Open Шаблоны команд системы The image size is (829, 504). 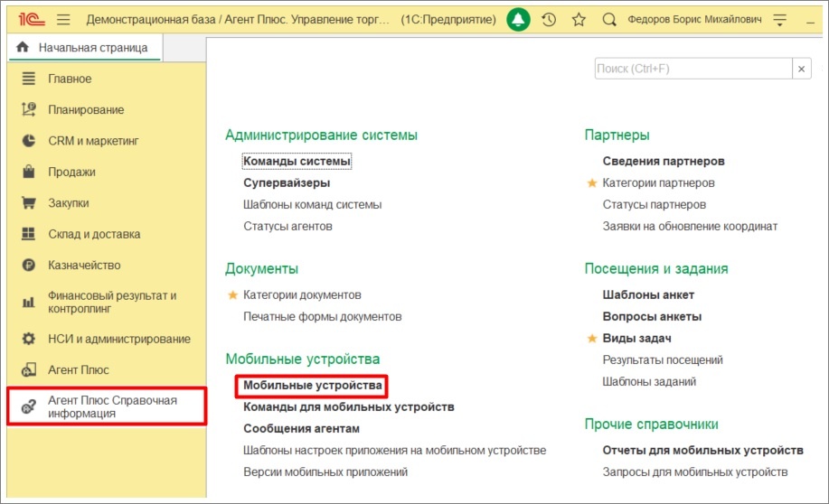tap(313, 204)
